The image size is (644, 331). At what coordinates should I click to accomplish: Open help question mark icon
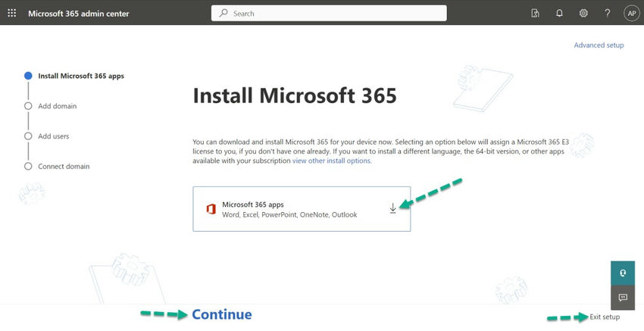point(608,13)
